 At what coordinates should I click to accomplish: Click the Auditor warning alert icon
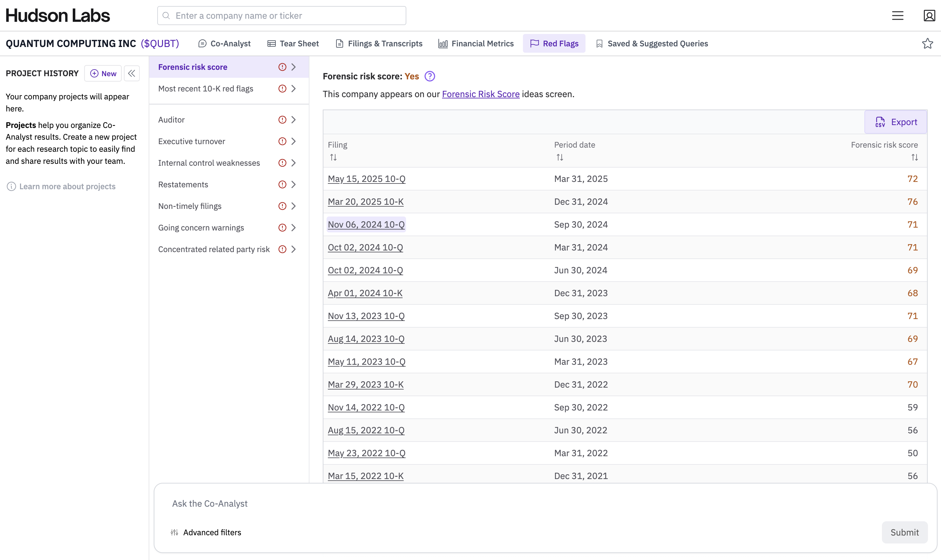tap(282, 120)
